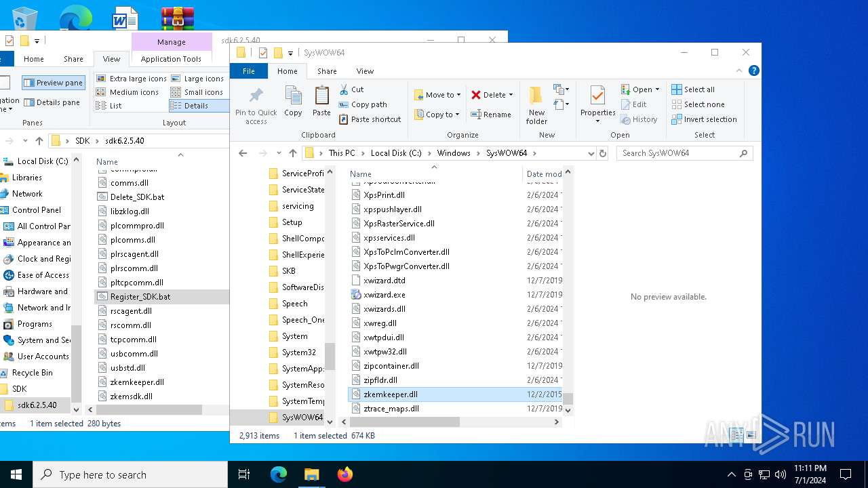The width and height of the screenshot is (868, 488).
Task: Expand the Copy to dropdown
Action: coord(458,115)
